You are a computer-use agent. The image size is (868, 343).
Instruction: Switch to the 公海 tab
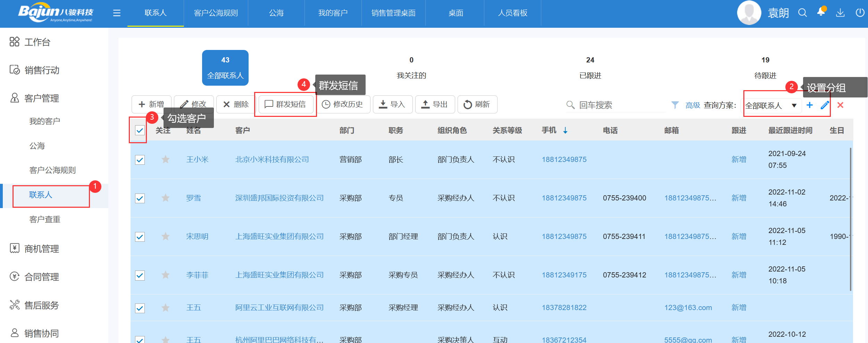(x=276, y=13)
